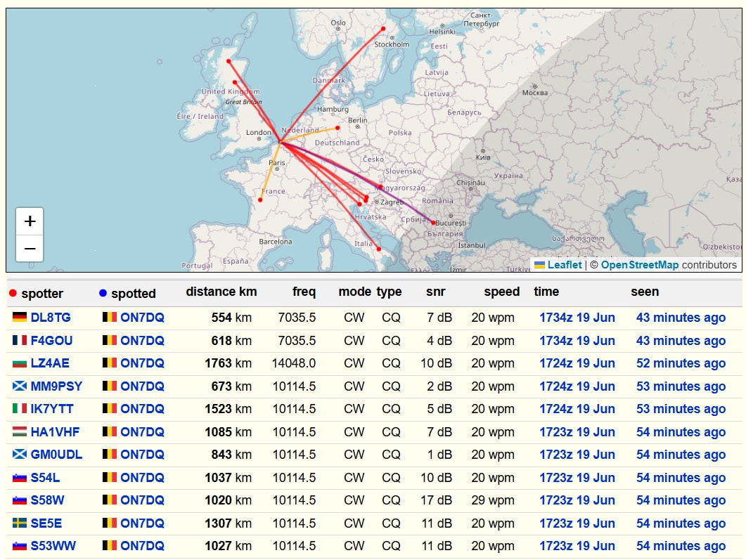Image resolution: width=746 pixels, height=560 pixels.
Task: Click the Swedish flag beside SE5E
Action: pos(20,523)
